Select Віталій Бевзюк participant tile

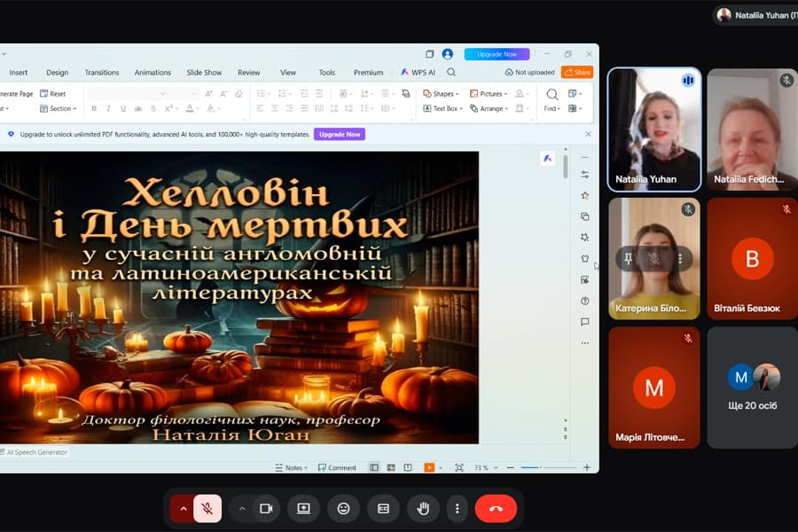[x=752, y=259]
